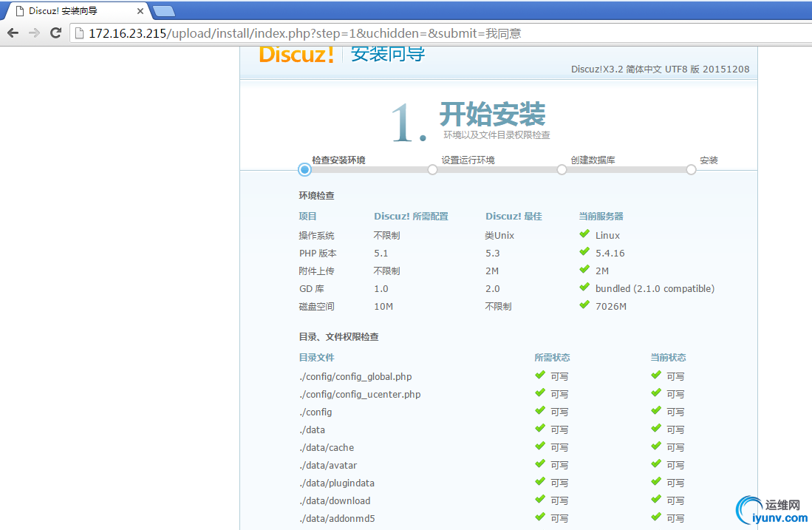Click 所需状态 check for ./data/avatar
812x530 pixels.
(x=540, y=463)
